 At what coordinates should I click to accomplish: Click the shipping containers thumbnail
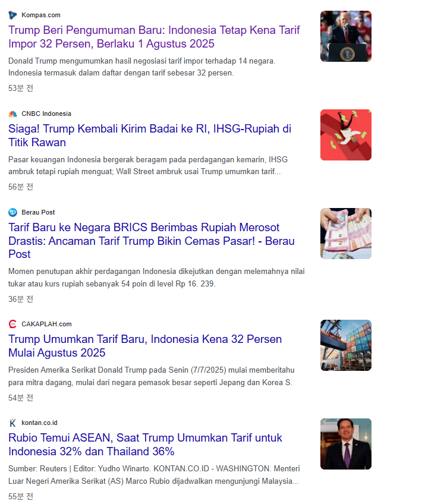(x=345, y=345)
